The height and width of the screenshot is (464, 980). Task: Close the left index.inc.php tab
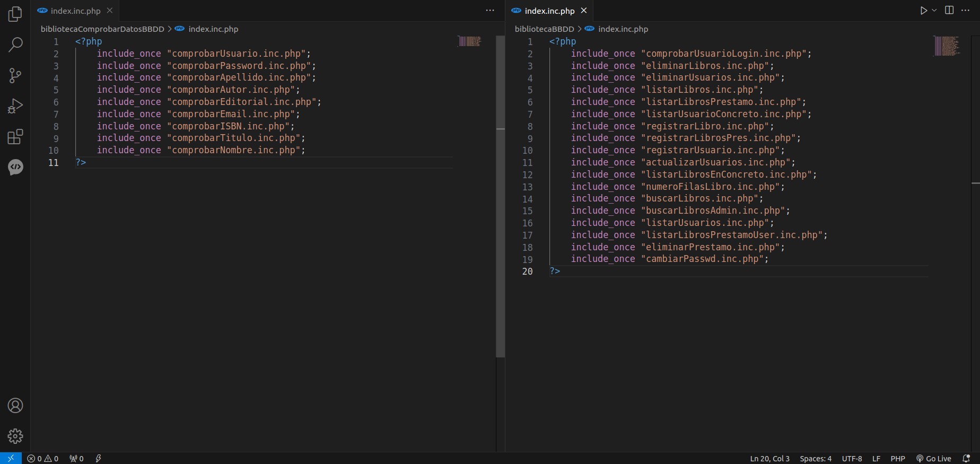coord(110,11)
